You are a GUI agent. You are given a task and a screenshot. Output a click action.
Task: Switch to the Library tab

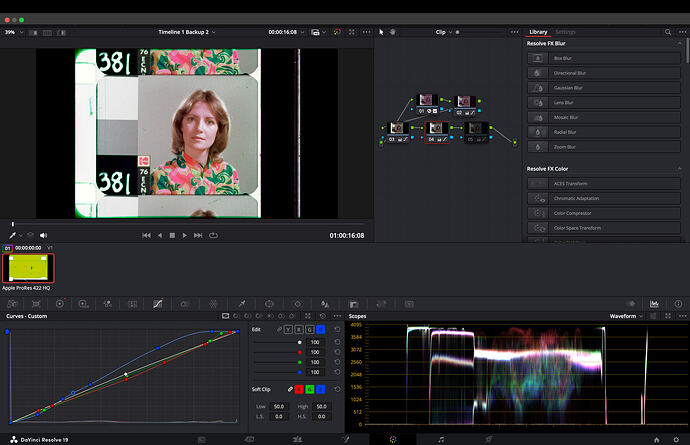(x=538, y=32)
